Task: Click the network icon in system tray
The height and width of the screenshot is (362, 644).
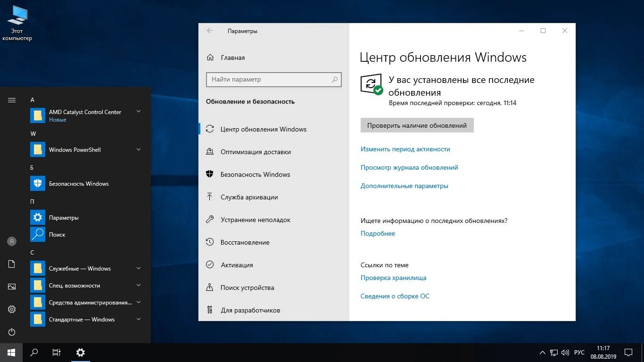Action: [553, 353]
